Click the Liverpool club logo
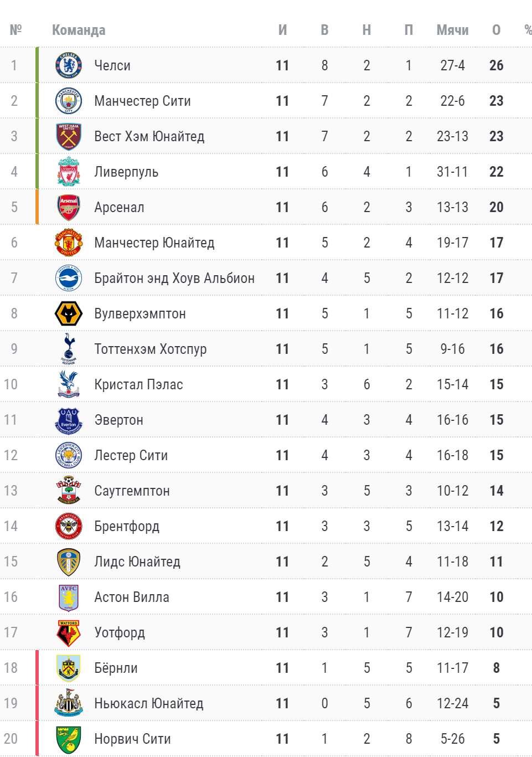Image resolution: width=532 pixels, height=757 pixels. click(x=69, y=172)
